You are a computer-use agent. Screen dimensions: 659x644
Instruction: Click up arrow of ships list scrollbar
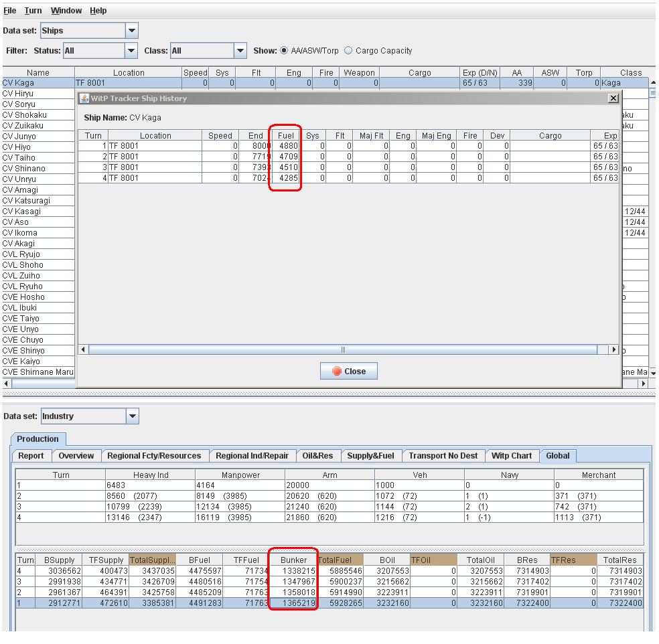(x=653, y=82)
